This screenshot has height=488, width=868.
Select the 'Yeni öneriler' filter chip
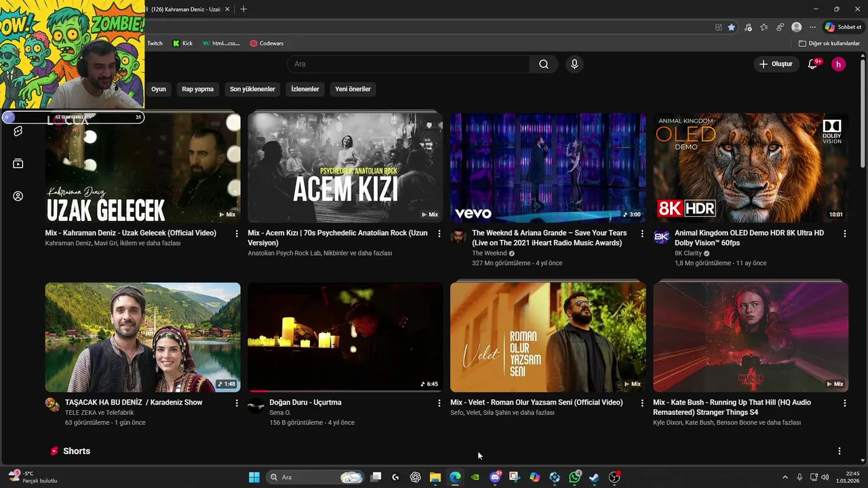(353, 89)
